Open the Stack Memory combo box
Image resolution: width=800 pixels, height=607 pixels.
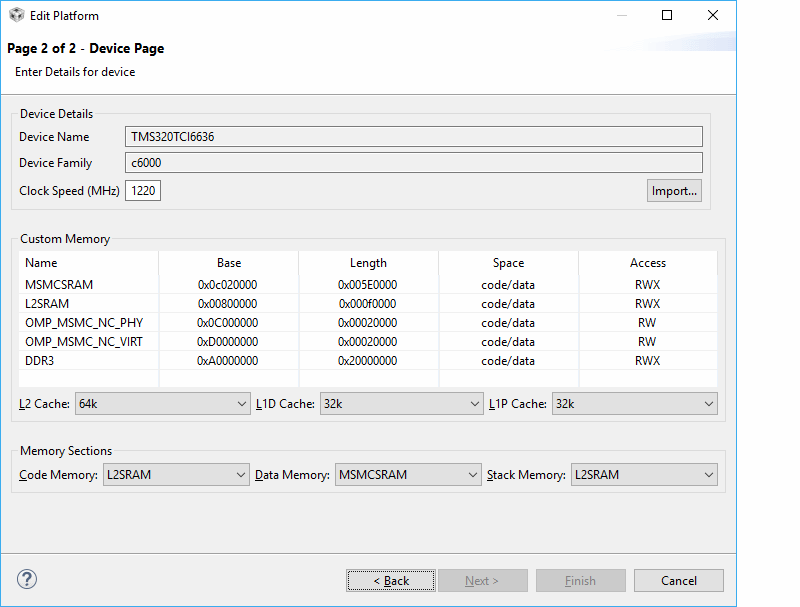click(x=643, y=475)
